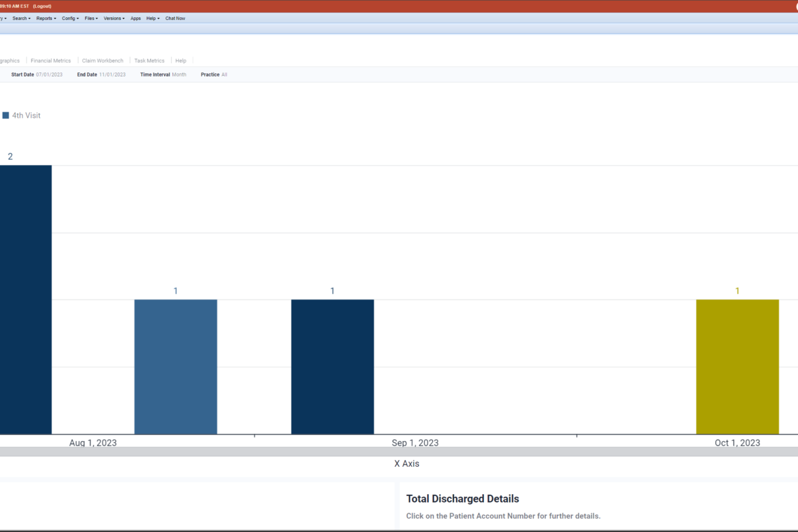Click the horizontal scrollbar below the chart
Viewport: 798px width, 532px height.
(x=399, y=452)
